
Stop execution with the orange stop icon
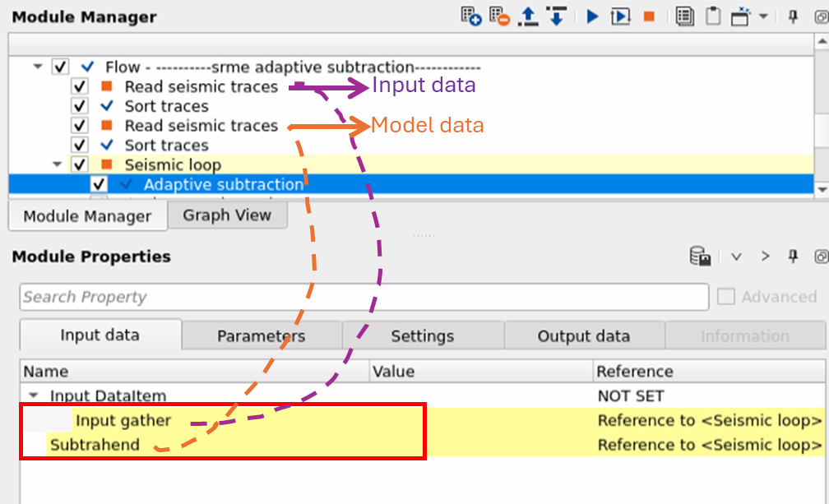tap(649, 16)
